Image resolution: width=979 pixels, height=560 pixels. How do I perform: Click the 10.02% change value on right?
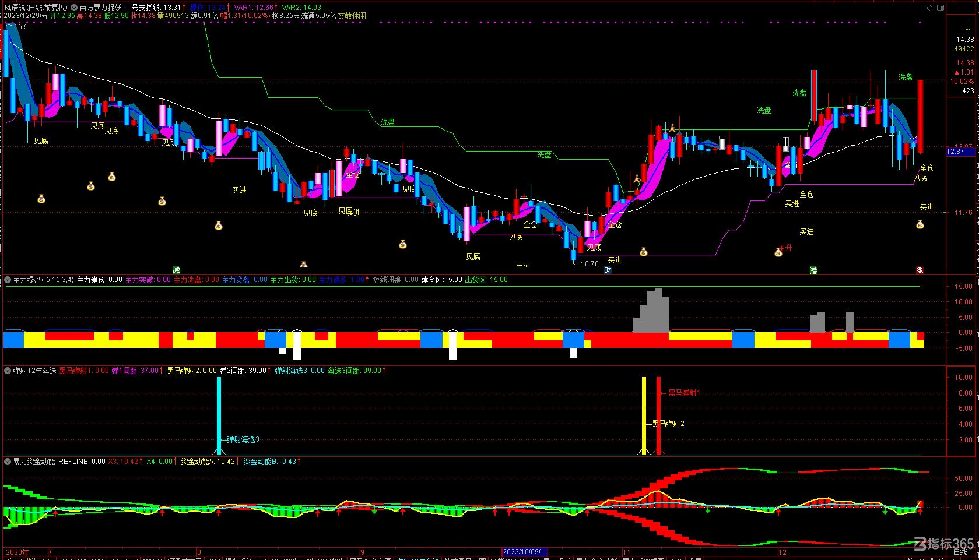[x=962, y=82]
